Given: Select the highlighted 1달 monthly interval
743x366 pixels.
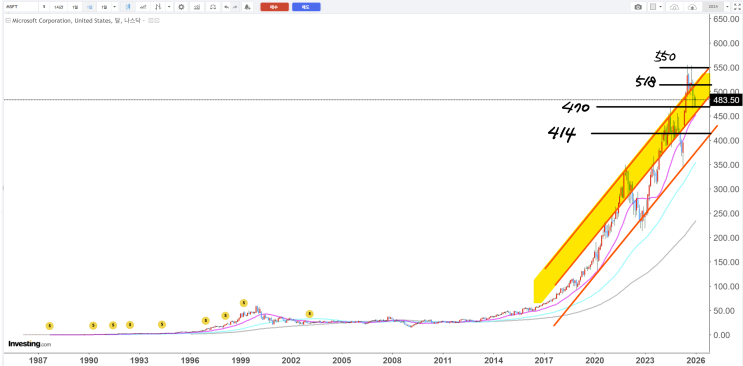Looking at the screenshot, I should coord(90,7).
